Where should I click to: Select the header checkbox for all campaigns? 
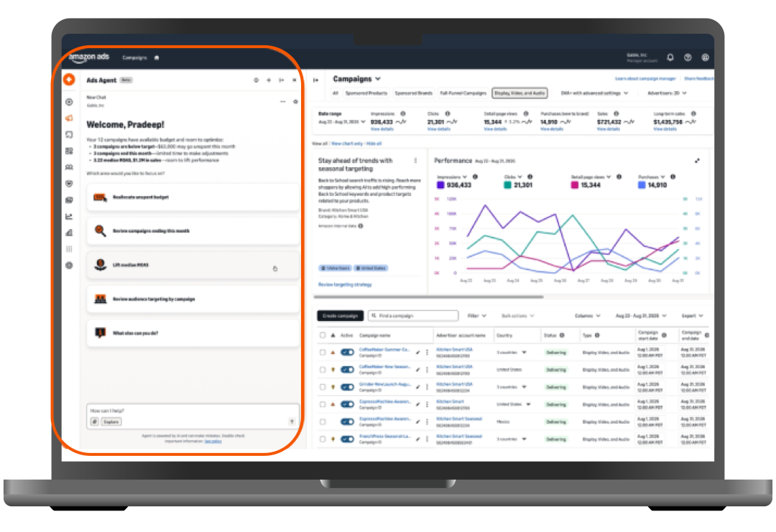323,335
